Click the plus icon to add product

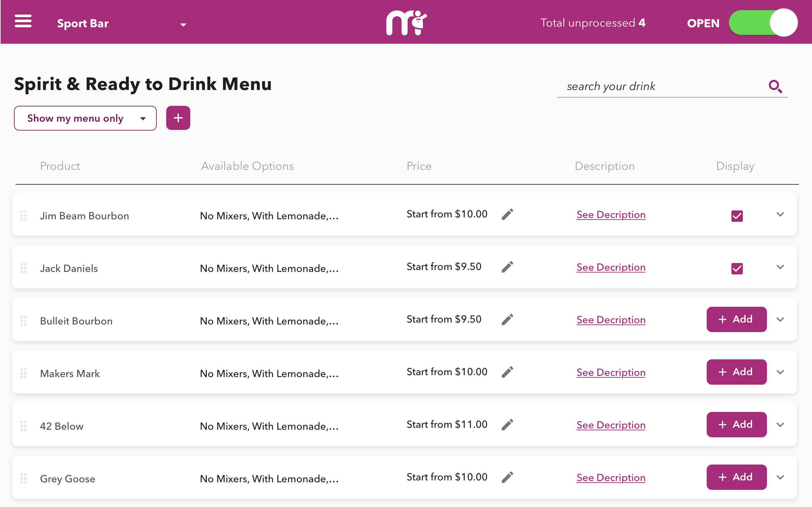click(178, 118)
